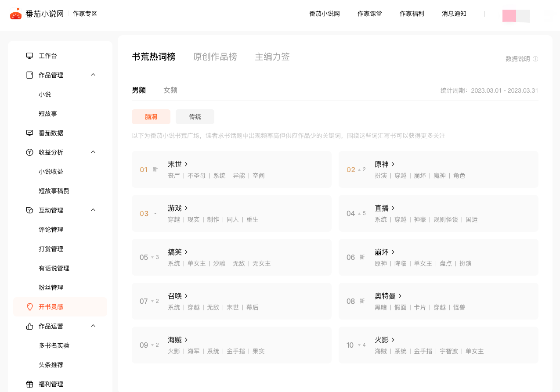Collapse the 作品运营 section chevron
Image resolution: width=560 pixels, height=392 pixels.
(93, 326)
